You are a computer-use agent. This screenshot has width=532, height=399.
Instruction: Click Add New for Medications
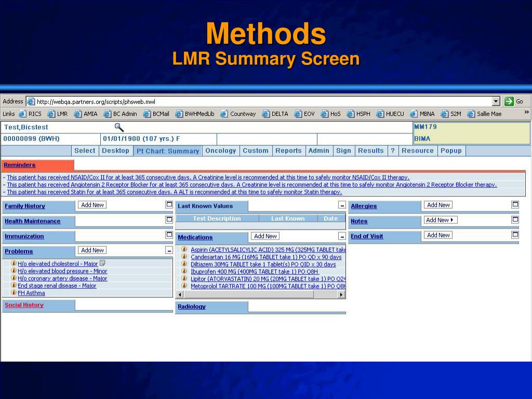coord(265,236)
